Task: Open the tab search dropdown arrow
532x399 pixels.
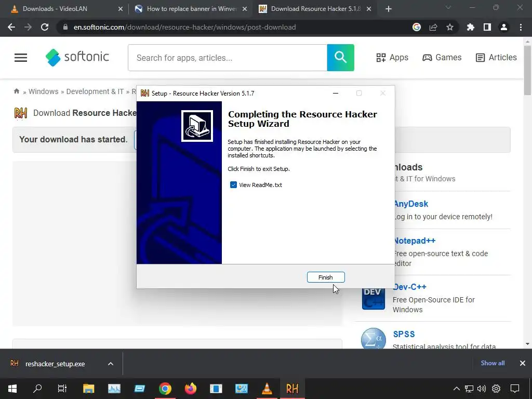Action: pyautogui.click(x=448, y=7)
